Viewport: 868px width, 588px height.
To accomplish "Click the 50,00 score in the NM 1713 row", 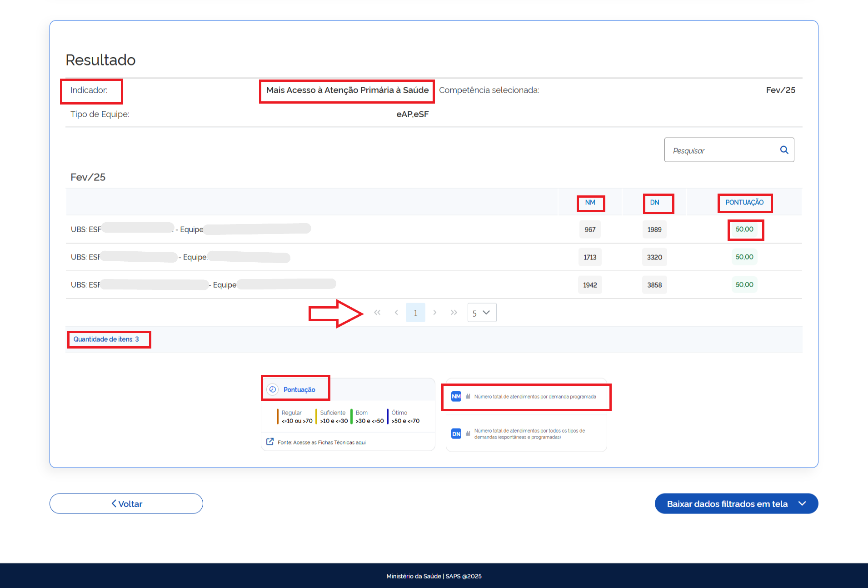I will click(x=744, y=257).
